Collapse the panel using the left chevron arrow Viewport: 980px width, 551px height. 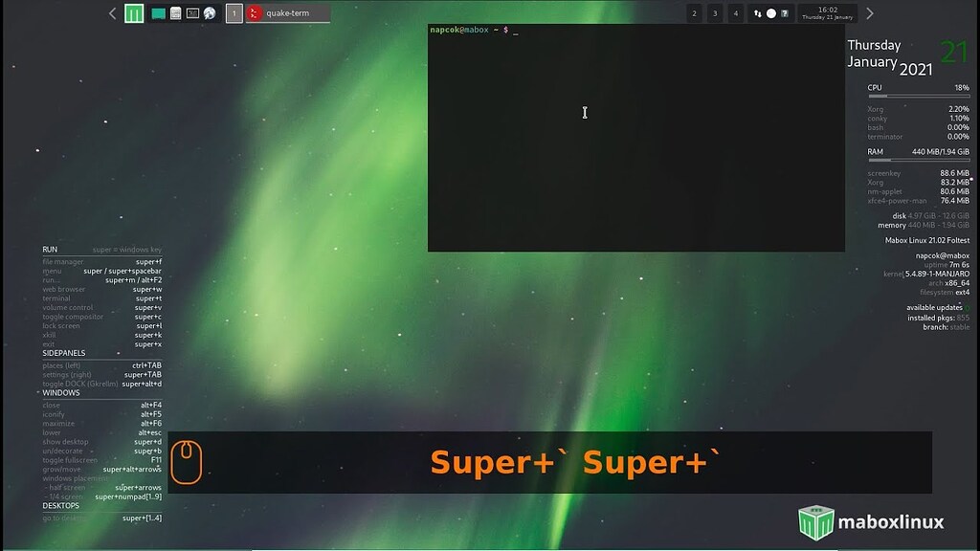click(113, 13)
